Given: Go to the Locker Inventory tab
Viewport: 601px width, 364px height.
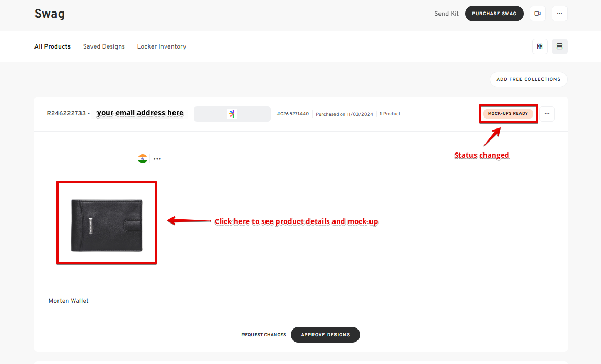Looking at the screenshot, I should coord(161,46).
